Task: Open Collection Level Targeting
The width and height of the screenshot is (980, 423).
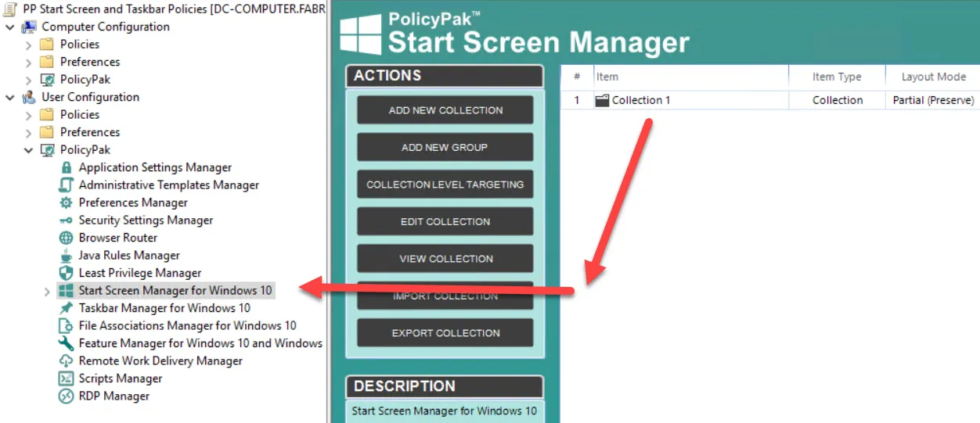Action: pyautogui.click(x=445, y=185)
